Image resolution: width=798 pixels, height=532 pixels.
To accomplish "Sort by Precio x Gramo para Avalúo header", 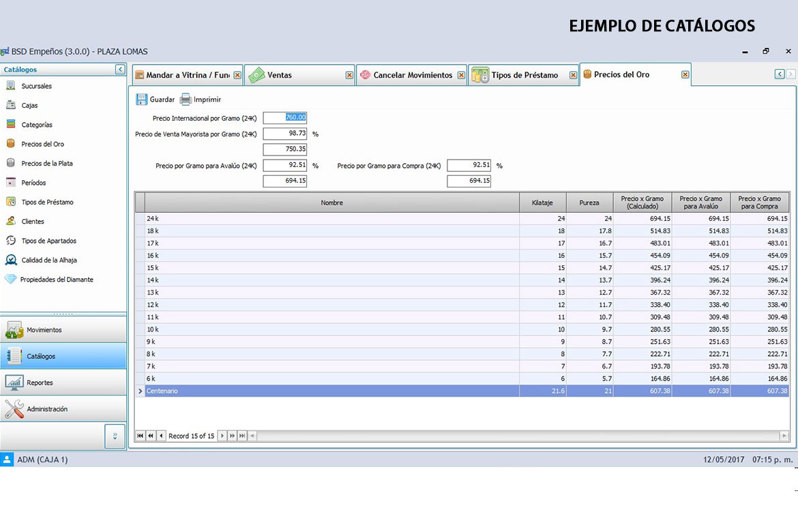I will (x=700, y=203).
